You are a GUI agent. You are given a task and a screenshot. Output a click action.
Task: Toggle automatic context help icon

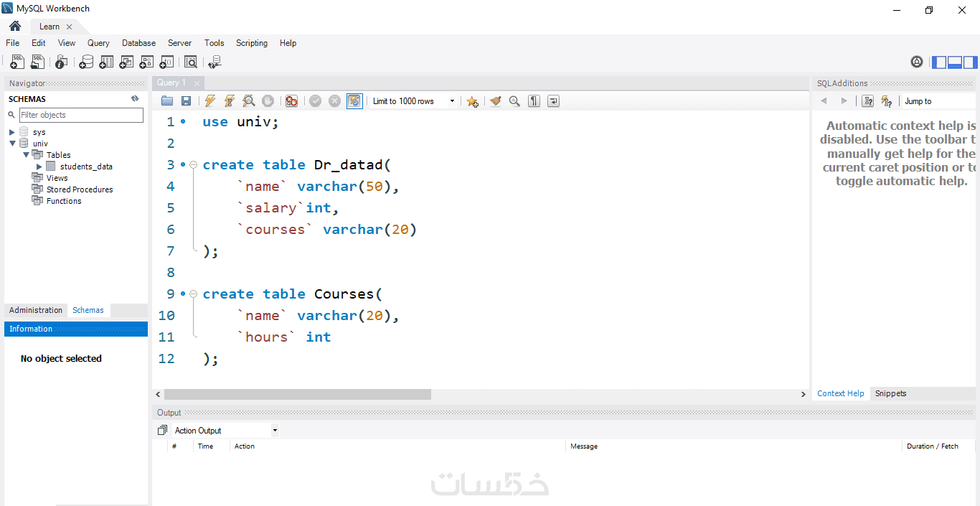[887, 101]
